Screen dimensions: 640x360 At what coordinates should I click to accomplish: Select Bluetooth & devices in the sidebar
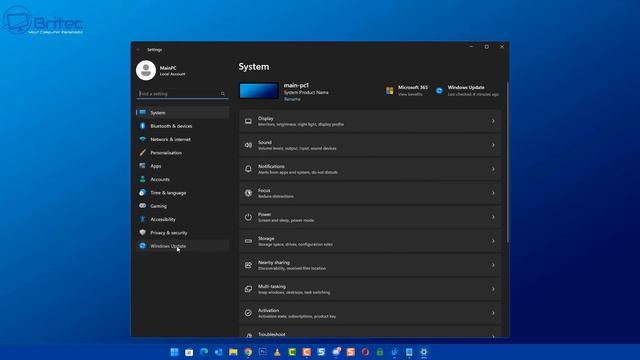click(182, 126)
